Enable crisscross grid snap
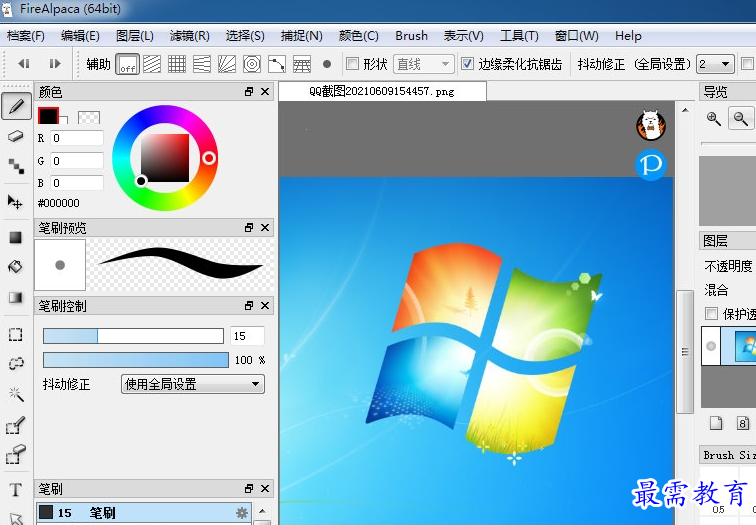The image size is (756, 525). (177, 64)
